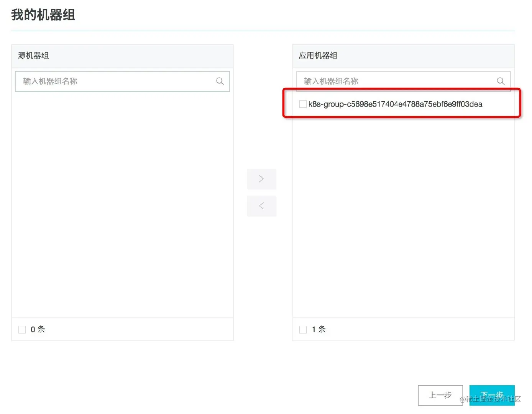Proceed with the 下一步 button
Screen dimensions: 532x414
pos(492,395)
